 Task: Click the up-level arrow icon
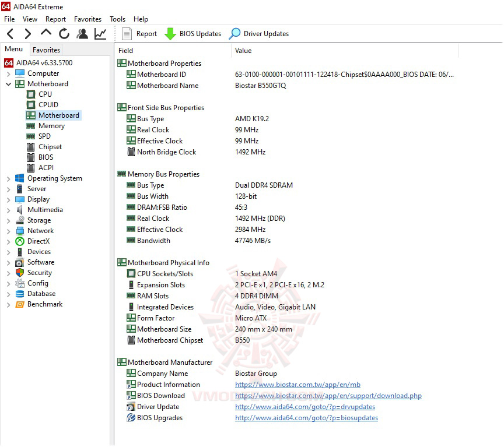[x=46, y=33]
